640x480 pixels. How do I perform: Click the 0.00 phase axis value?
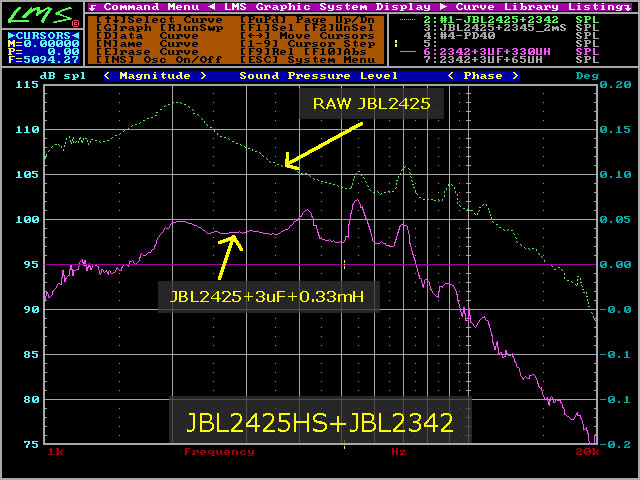[x=616, y=264]
